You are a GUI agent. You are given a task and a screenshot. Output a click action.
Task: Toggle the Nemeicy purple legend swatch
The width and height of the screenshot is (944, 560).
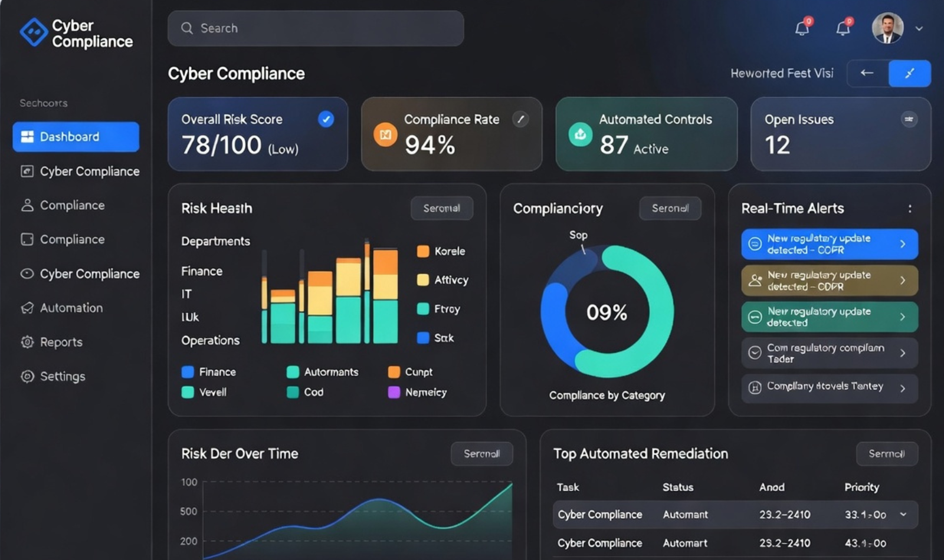pos(394,392)
